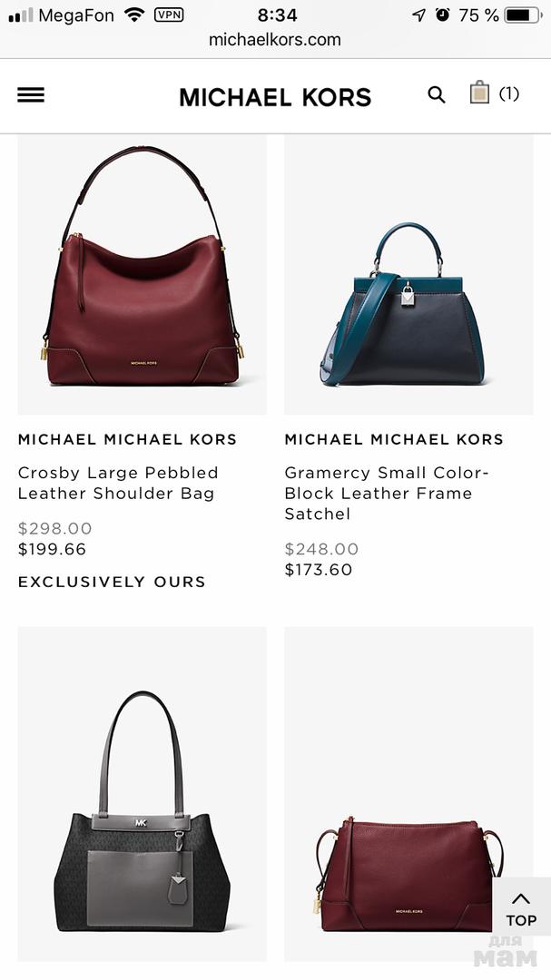Open the shopping bag icon
The image size is (551, 980).
pos(479,93)
